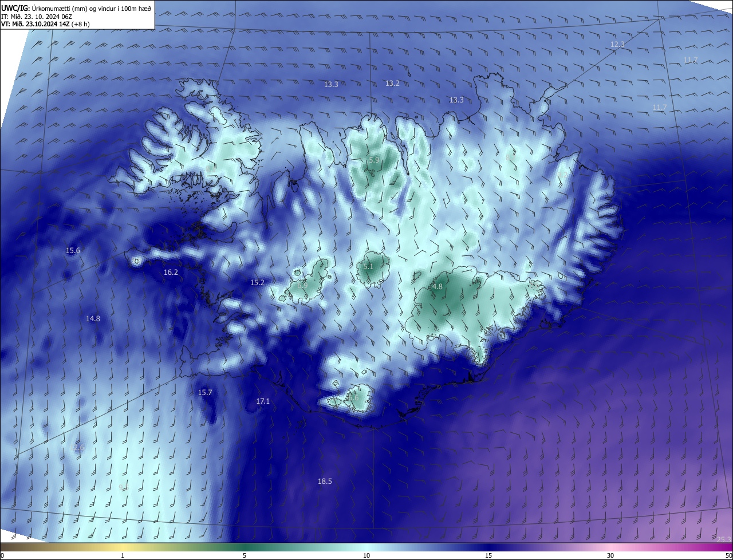733x560 pixels.
Task: Click the 18.5 value label
Action: pyautogui.click(x=325, y=481)
